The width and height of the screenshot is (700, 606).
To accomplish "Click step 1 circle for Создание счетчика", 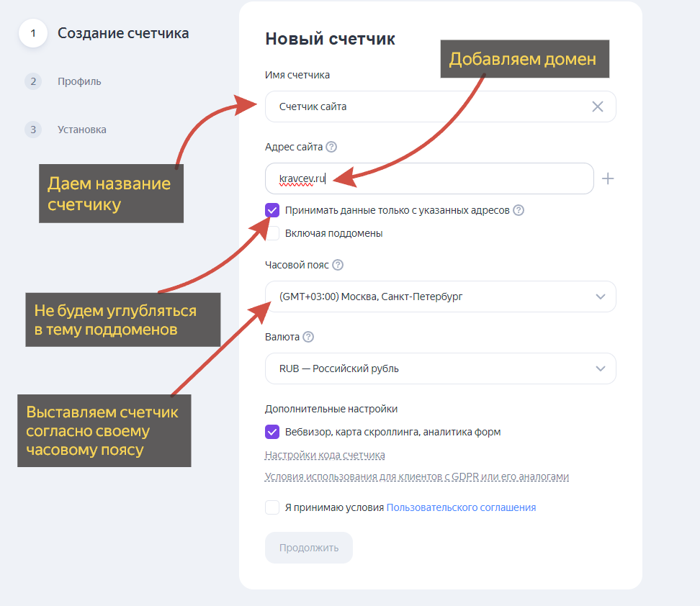I will (33, 34).
